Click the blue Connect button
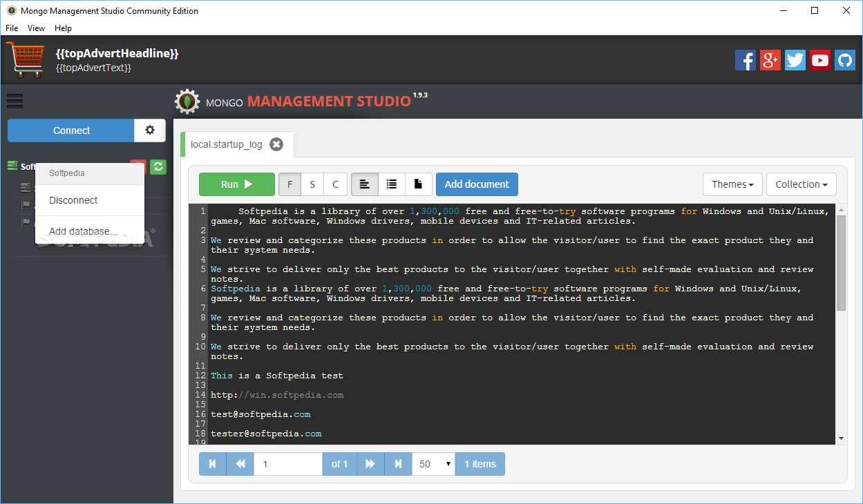The height and width of the screenshot is (504, 863). pos(71,130)
